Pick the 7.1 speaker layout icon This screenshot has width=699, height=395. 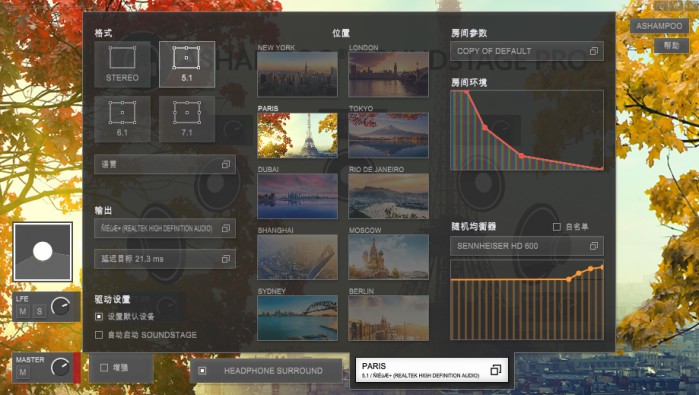pyautogui.click(x=187, y=119)
